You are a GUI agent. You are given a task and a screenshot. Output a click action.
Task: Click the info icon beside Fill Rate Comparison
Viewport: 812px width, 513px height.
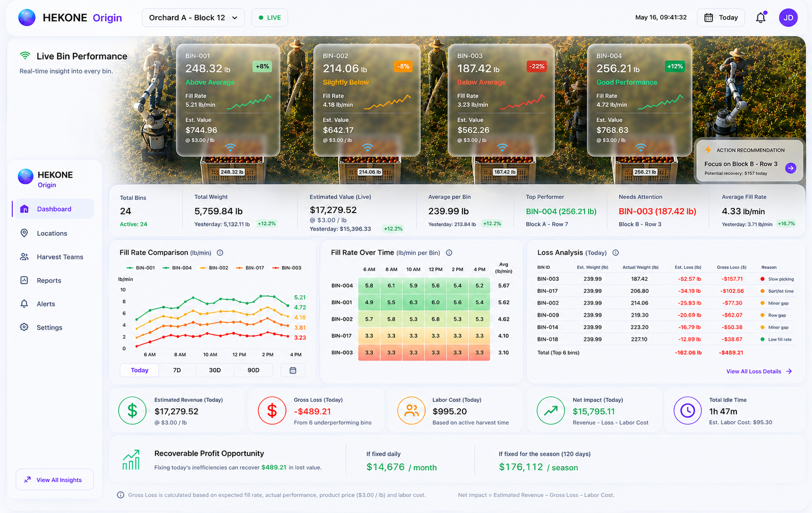[x=220, y=252]
